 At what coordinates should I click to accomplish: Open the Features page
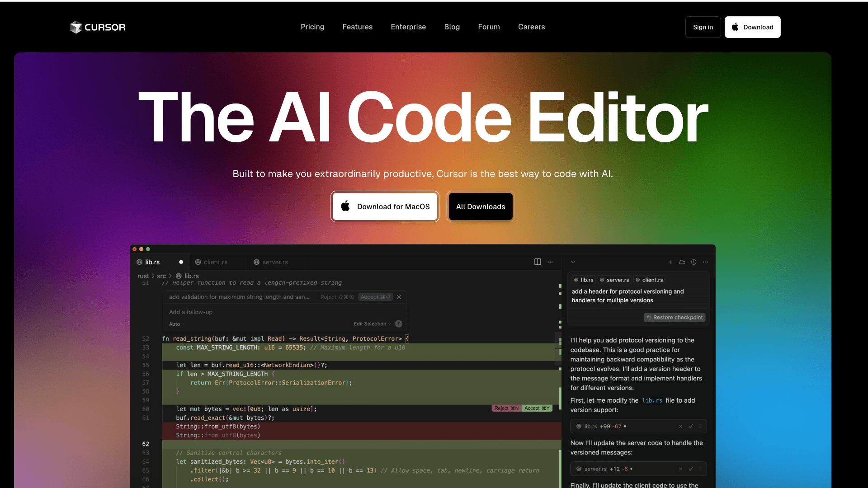(x=357, y=27)
